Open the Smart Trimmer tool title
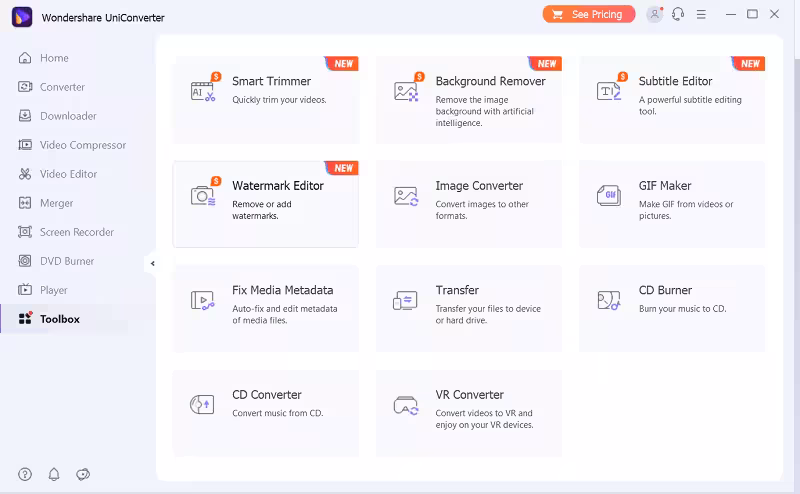 [x=271, y=81]
